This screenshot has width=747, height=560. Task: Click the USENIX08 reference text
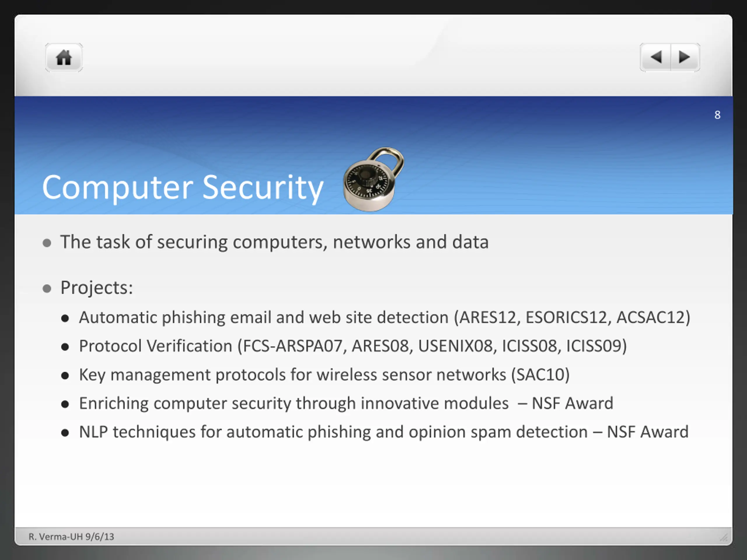point(455,346)
